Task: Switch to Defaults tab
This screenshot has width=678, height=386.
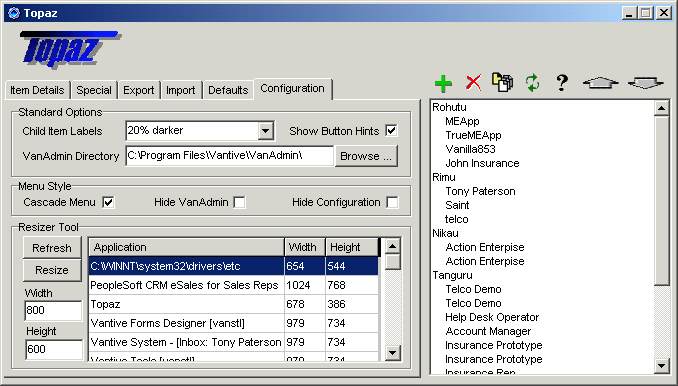Action: 228,90
